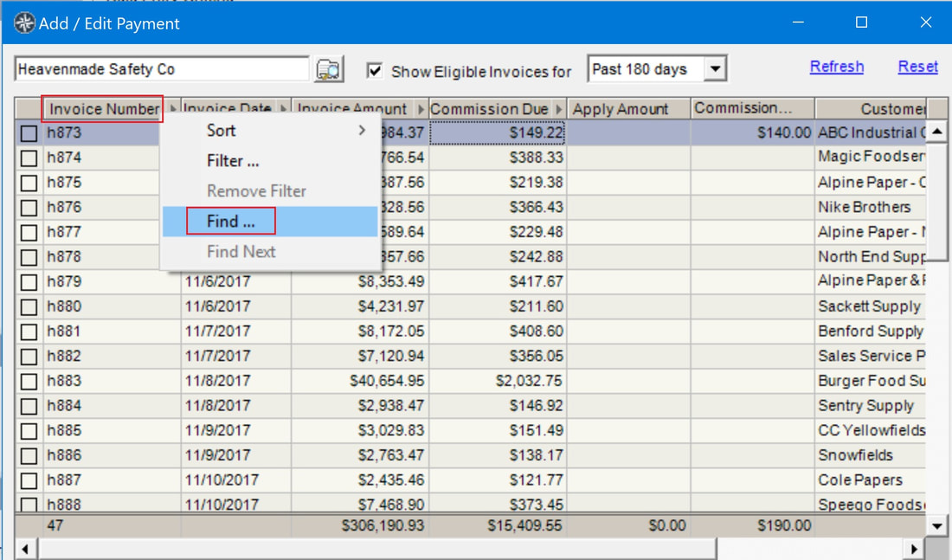Click the $2,032.75 commission due cell
Image resolution: width=952 pixels, height=560 pixels.
498,381
